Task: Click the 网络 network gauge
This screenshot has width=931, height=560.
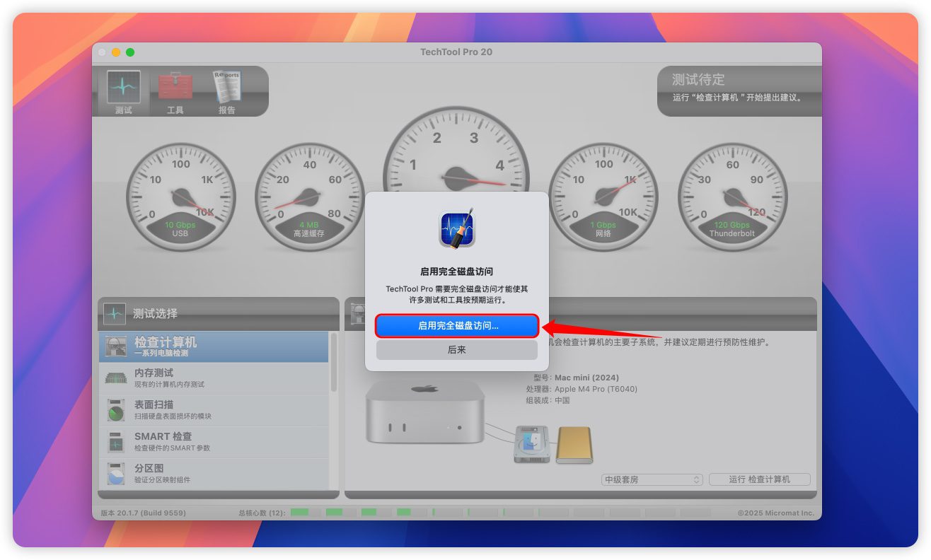Action: [603, 197]
